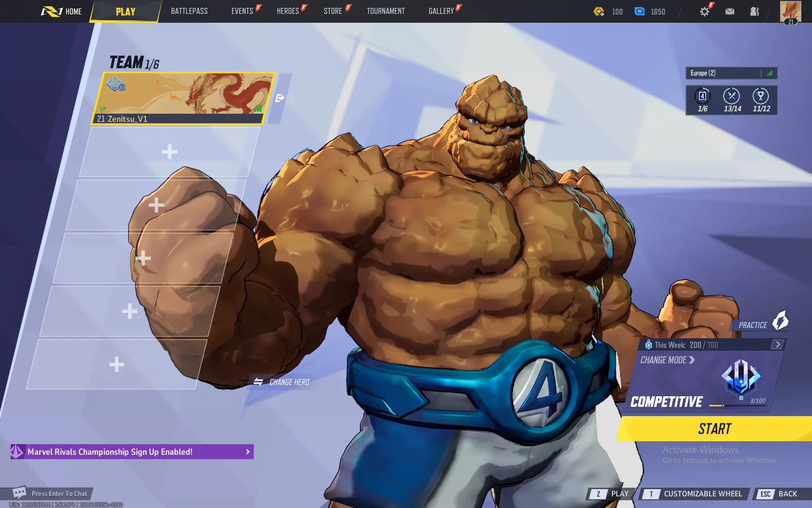
Task: Click the Practice range icon
Action: 780,321
